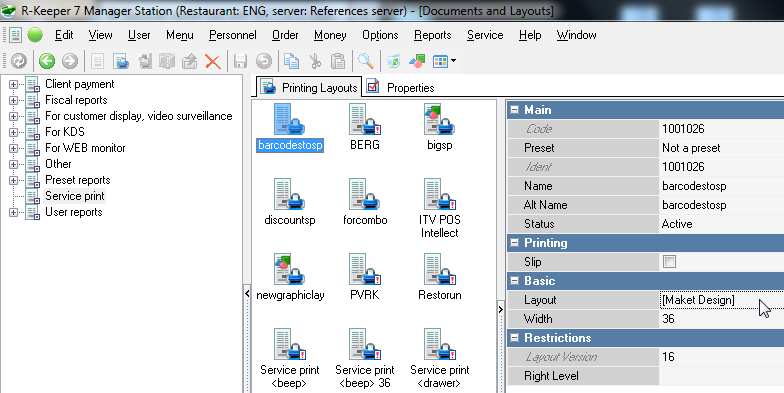Click the right-pointing splitter arrow
This screenshot has height=393, width=784.
click(501, 310)
